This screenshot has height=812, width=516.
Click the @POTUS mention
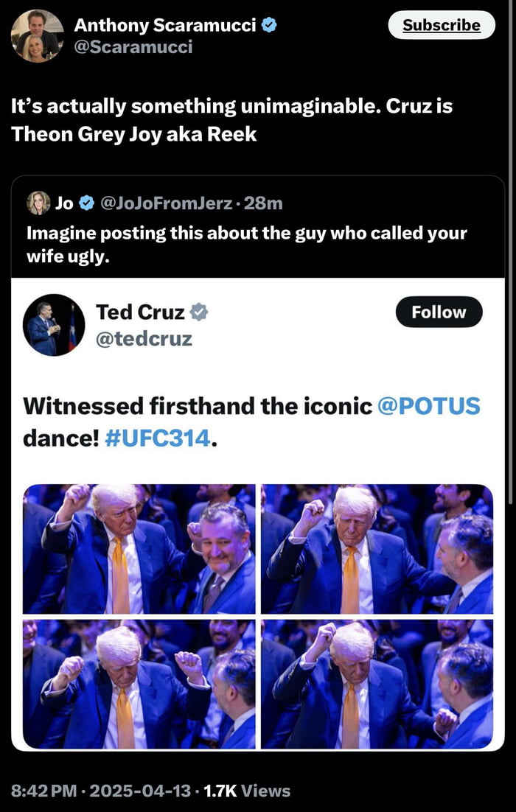coord(428,406)
